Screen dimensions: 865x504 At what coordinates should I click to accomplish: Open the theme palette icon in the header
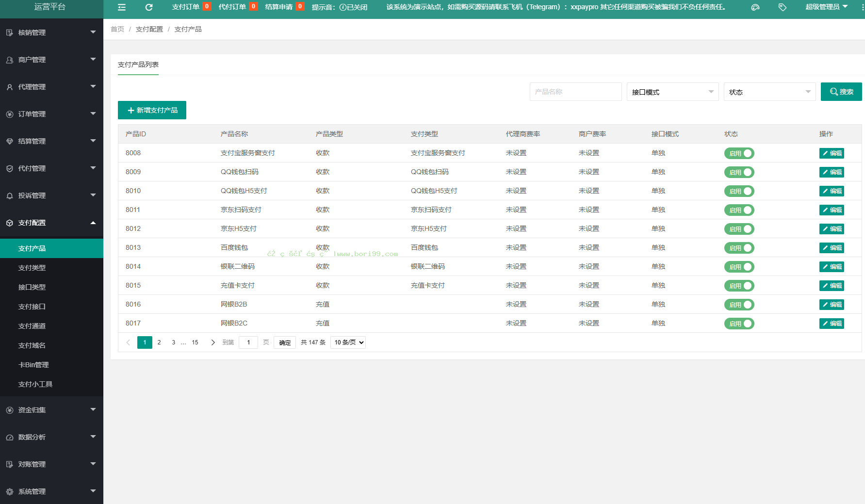tap(755, 7)
